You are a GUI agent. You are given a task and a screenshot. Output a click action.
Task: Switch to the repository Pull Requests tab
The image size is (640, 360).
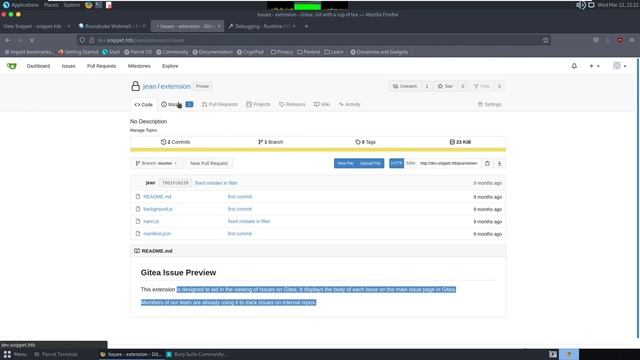[x=220, y=104]
